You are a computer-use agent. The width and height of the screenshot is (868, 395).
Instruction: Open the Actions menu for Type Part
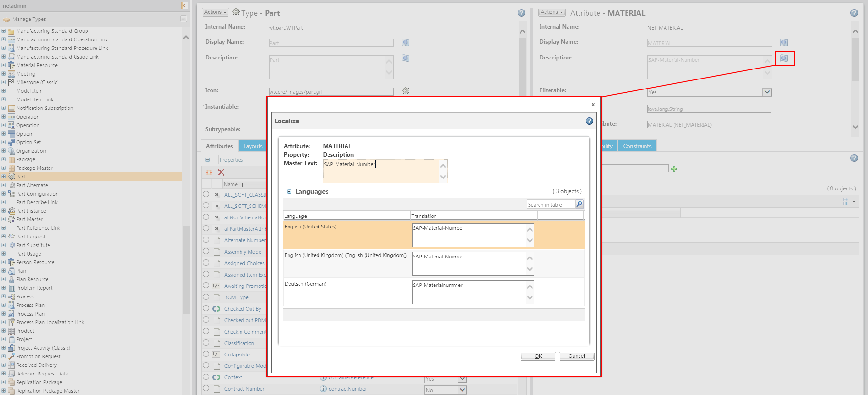click(x=215, y=12)
